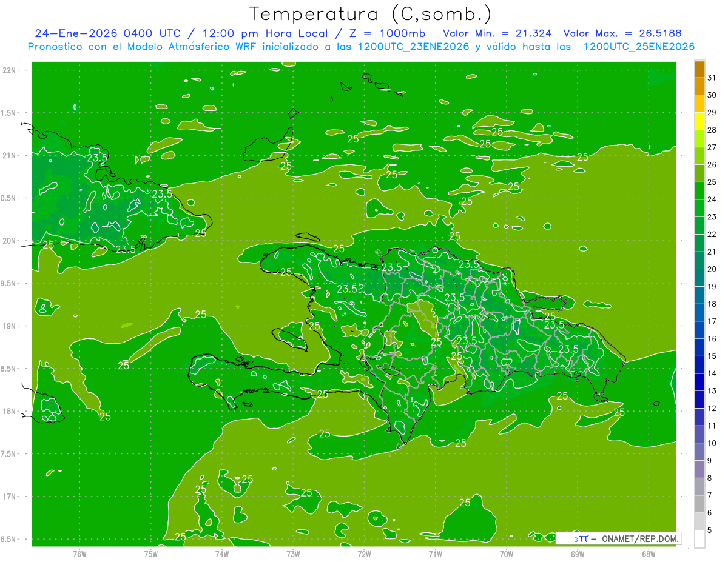The height and width of the screenshot is (562, 728).
Task: Pick the dark orange swatch between 30 and 31
Action: coord(699,86)
